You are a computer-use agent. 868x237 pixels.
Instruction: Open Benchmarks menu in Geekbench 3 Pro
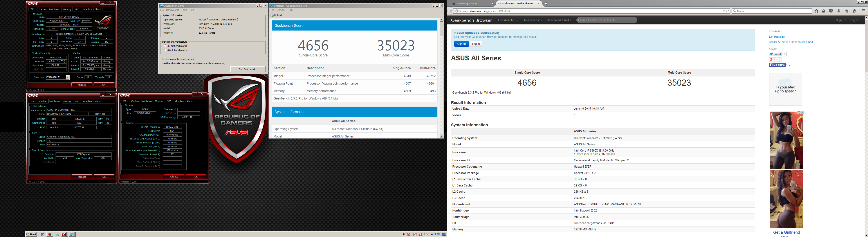[x=172, y=10]
